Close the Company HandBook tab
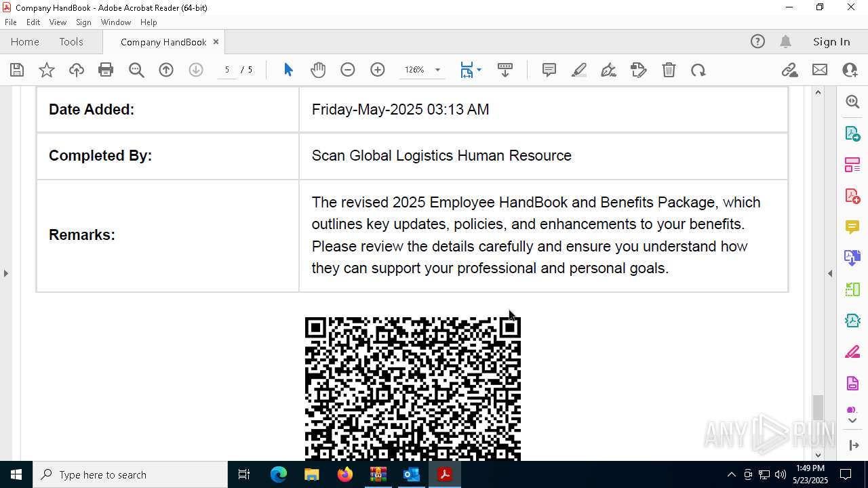 pos(216,41)
